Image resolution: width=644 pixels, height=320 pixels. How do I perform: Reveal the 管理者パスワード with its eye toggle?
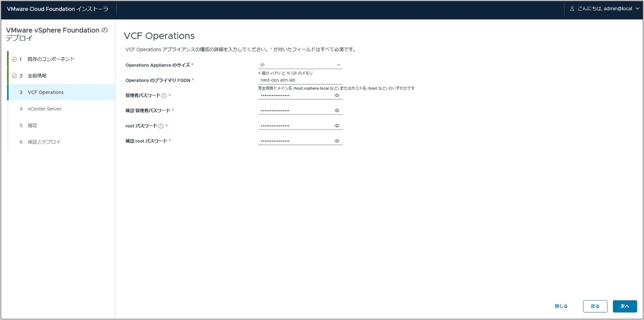[337, 95]
